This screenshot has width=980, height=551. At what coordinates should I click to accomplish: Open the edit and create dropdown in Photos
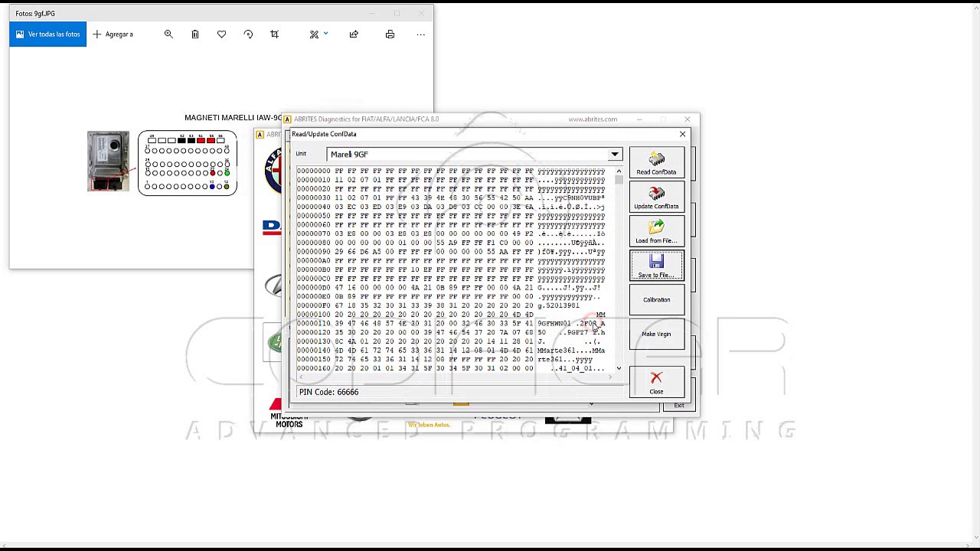[318, 34]
